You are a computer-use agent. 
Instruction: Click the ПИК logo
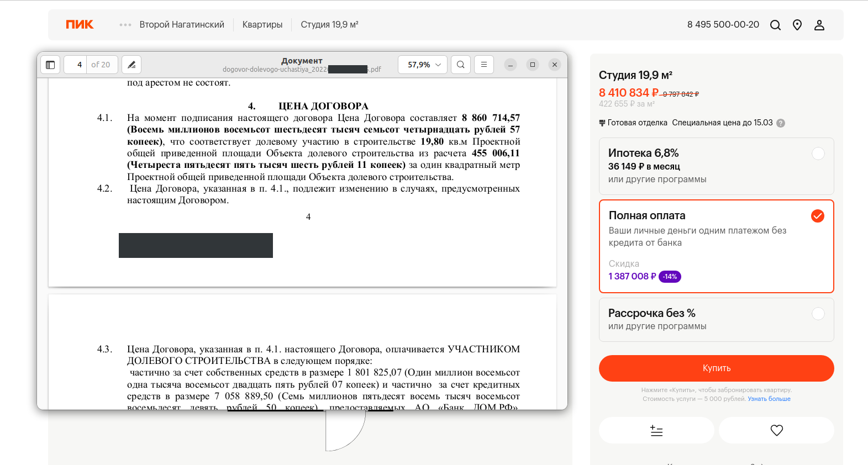coord(80,24)
